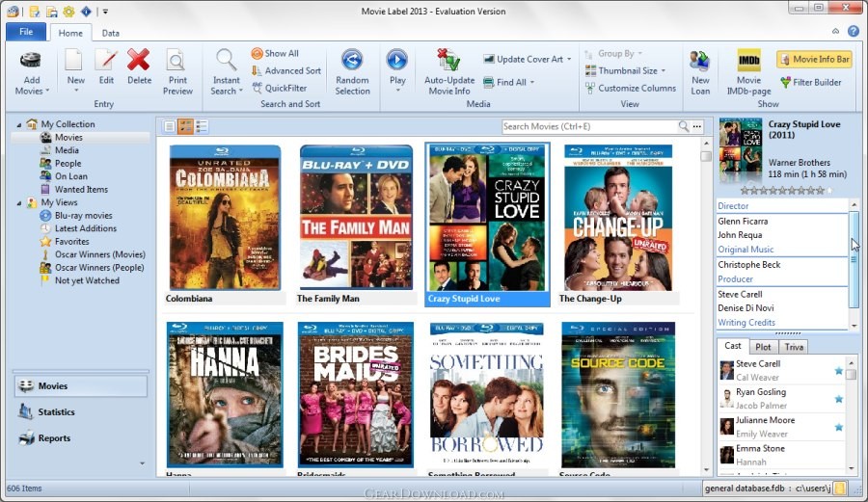Click the movie grid vertical scrollbar

pyautogui.click(x=706, y=304)
